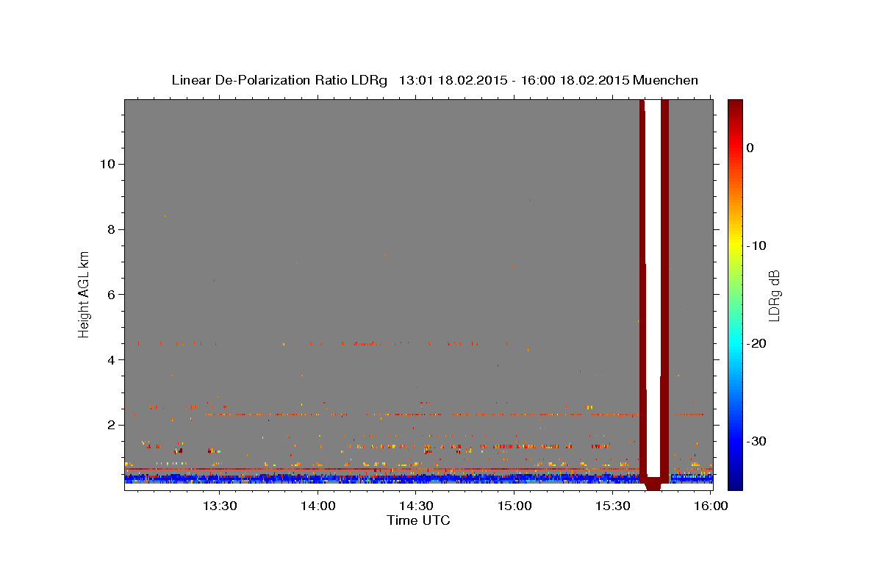Click the 'Time UTC' axis label

(418, 520)
